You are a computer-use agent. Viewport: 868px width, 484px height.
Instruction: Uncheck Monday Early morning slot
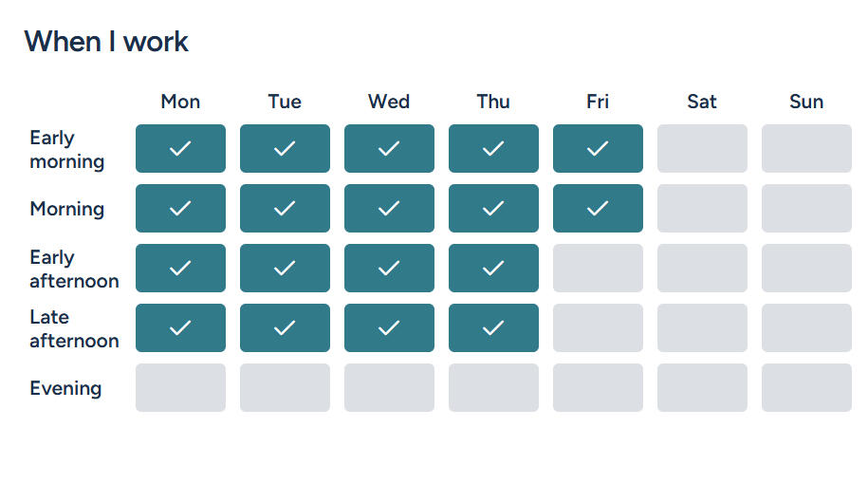pyautogui.click(x=180, y=149)
